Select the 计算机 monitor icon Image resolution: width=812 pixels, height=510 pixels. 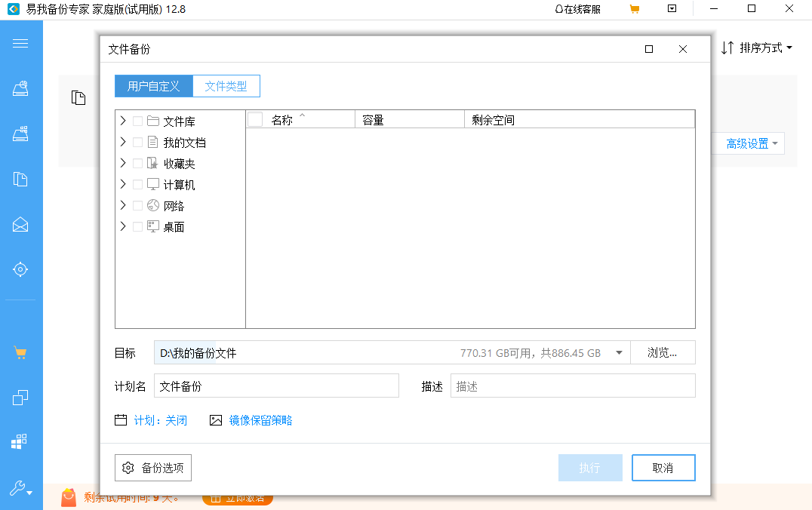tap(152, 184)
